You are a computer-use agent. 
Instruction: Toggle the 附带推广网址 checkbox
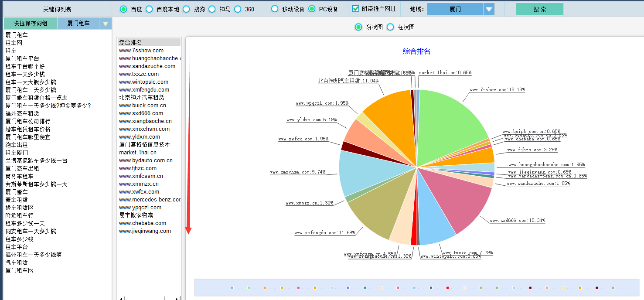click(356, 9)
